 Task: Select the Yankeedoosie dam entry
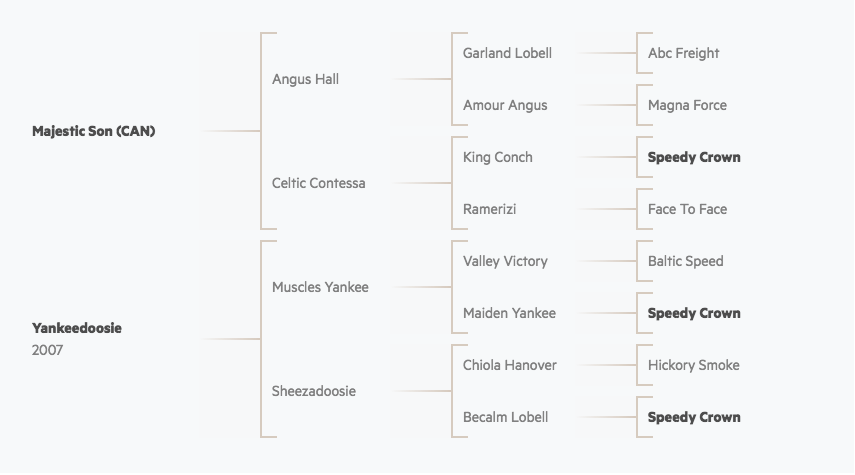pyautogui.click(x=76, y=328)
